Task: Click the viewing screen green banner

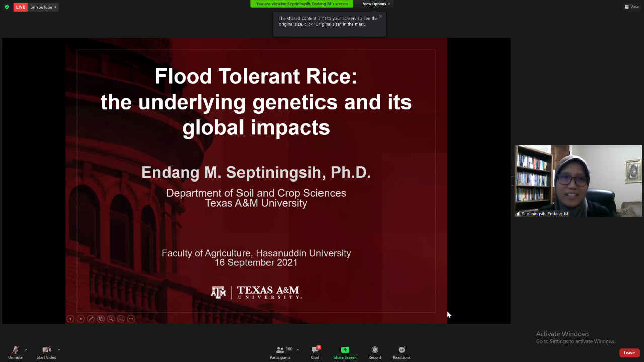Action: [302, 4]
